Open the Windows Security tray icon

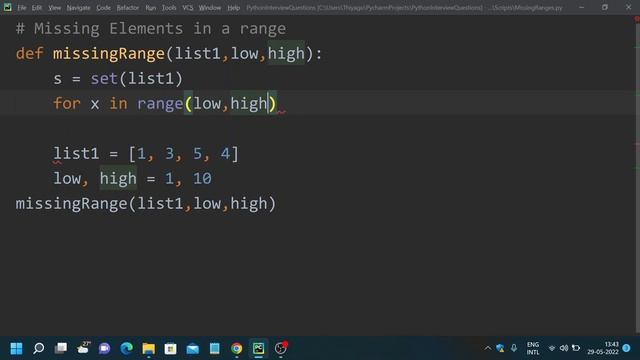coord(500,348)
